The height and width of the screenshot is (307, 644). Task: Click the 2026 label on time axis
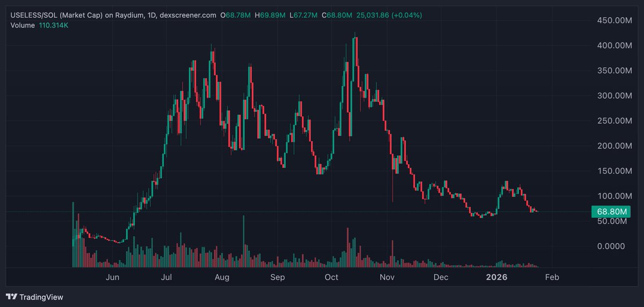coord(496,277)
